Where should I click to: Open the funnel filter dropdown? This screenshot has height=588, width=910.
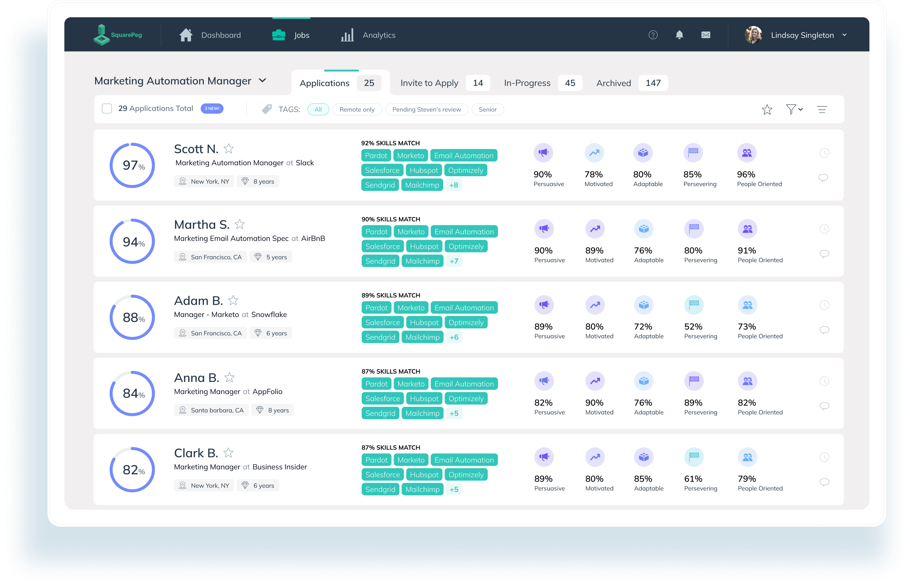click(x=794, y=109)
